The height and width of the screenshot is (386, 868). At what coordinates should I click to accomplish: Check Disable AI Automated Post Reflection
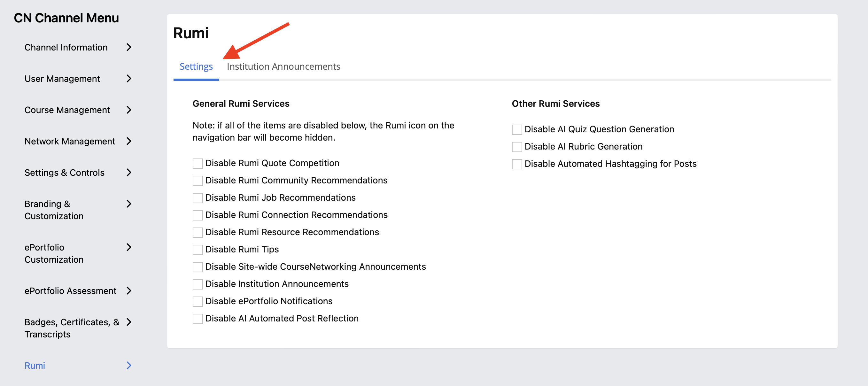(198, 319)
